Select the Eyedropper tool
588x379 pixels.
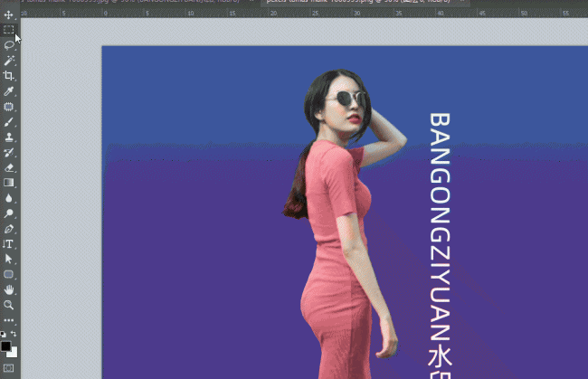[9, 91]
